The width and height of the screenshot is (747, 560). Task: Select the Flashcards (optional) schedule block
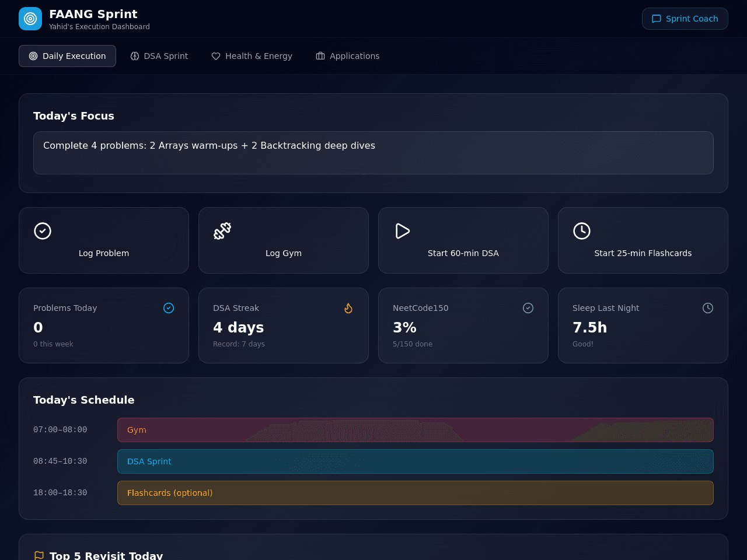pyautogui.click(x=416, y=493)
